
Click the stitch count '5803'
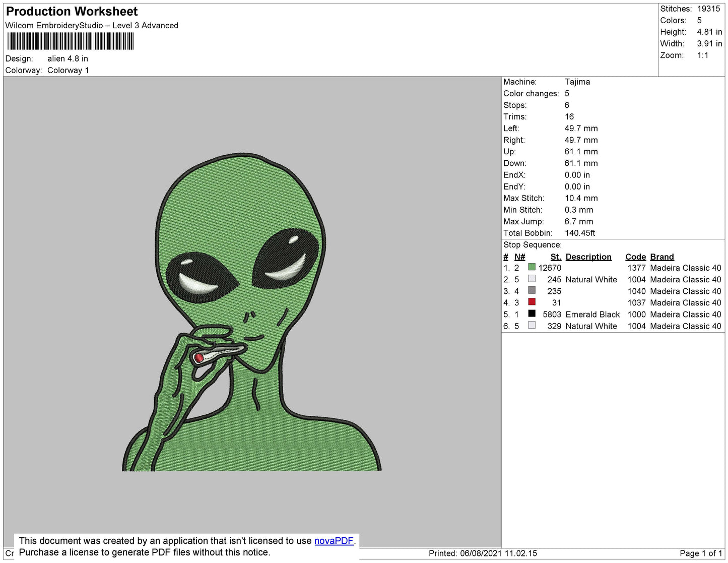552,315
